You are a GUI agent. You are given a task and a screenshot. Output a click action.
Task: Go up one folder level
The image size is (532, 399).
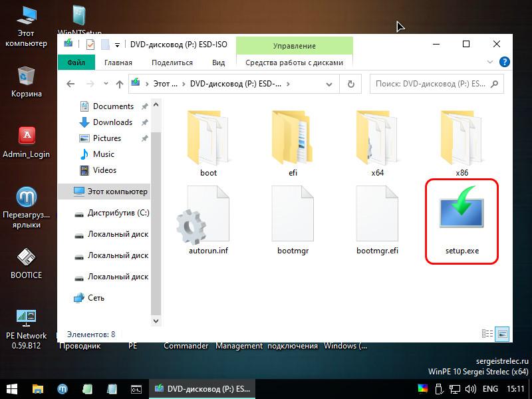click(x=120, y=84)
